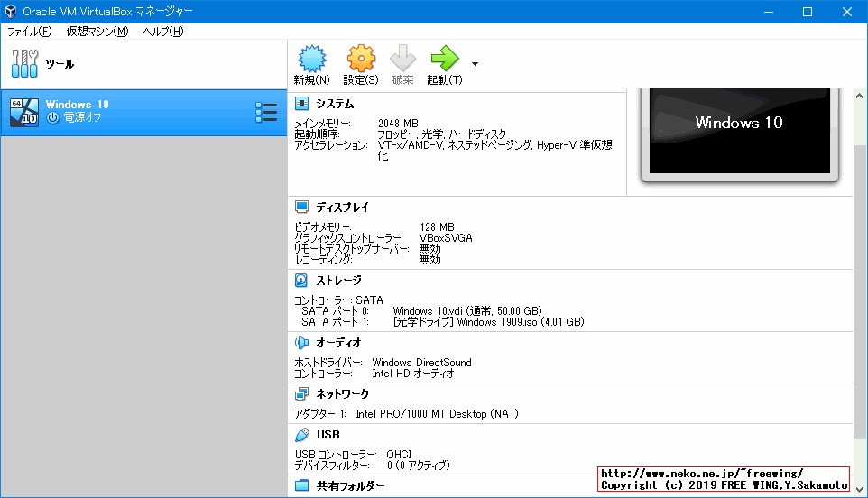Click ツール label in left pane

[60, 64]
